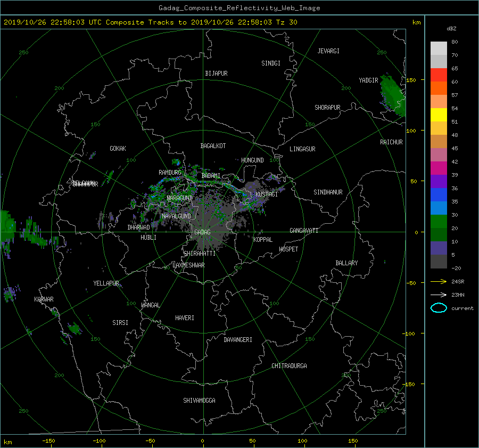Click the cyan current ellipse legend icon

click(x=439, y=308)
